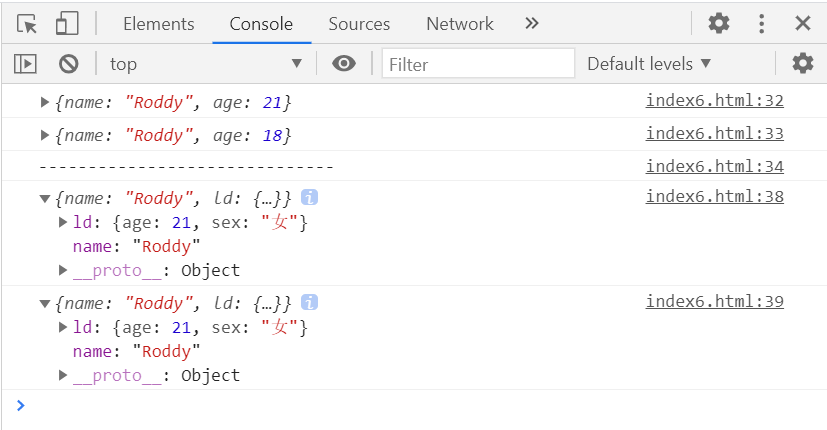Screen dimensions: 827x430
Task: Expand the object with age 18
Action: pos(45,135)
